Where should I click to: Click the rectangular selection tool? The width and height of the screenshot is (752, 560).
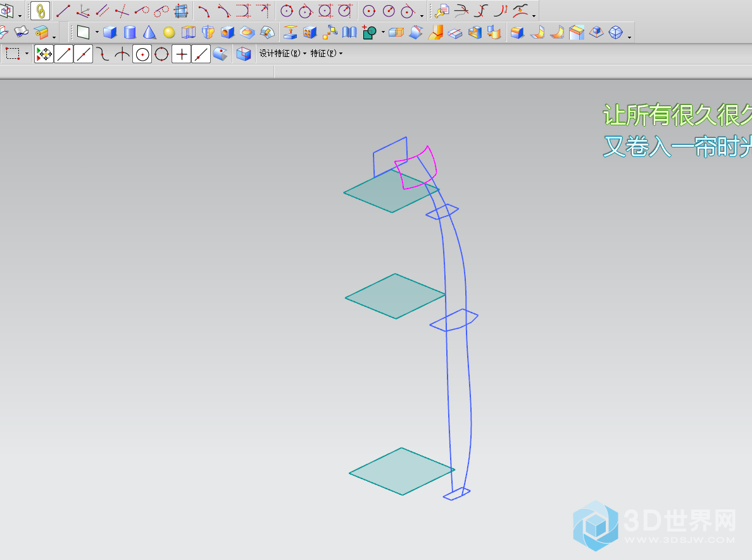[x=13, y=54]
